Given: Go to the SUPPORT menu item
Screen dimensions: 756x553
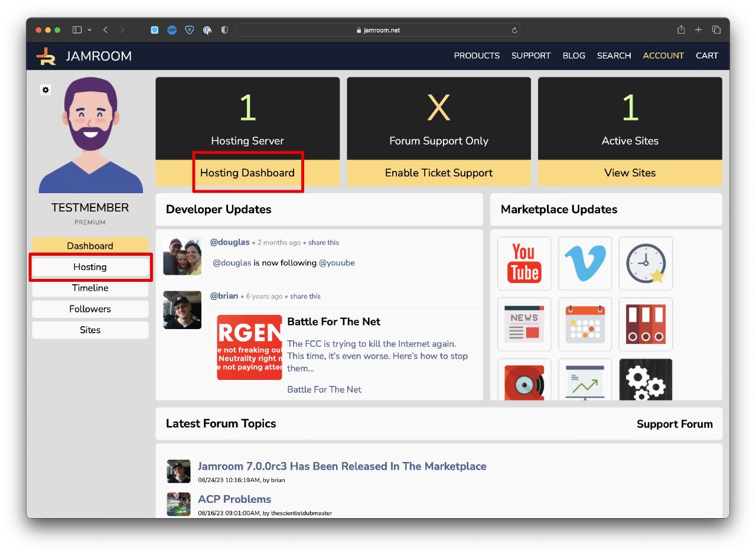Looking at the screenshot, I should (531, 56).
